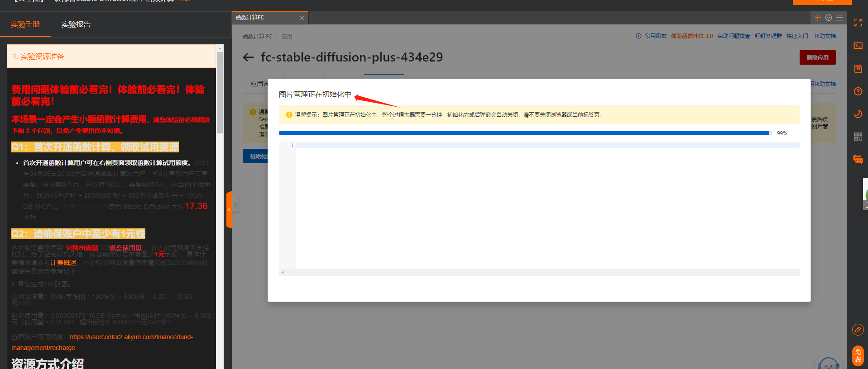Click the Q2 请确保账户中至少有1元钱 heading
Image resolution: width=868 pixels, height=369 pixels.
[78, 234]
